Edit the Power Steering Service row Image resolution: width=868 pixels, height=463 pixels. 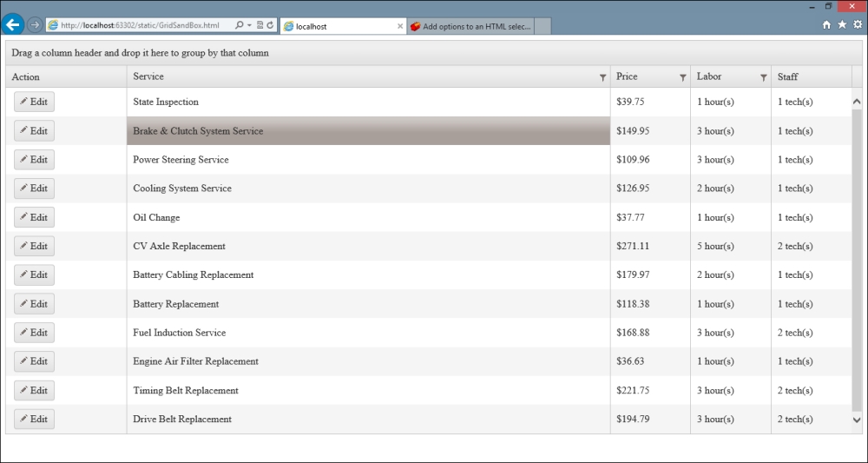coord(35,160)
